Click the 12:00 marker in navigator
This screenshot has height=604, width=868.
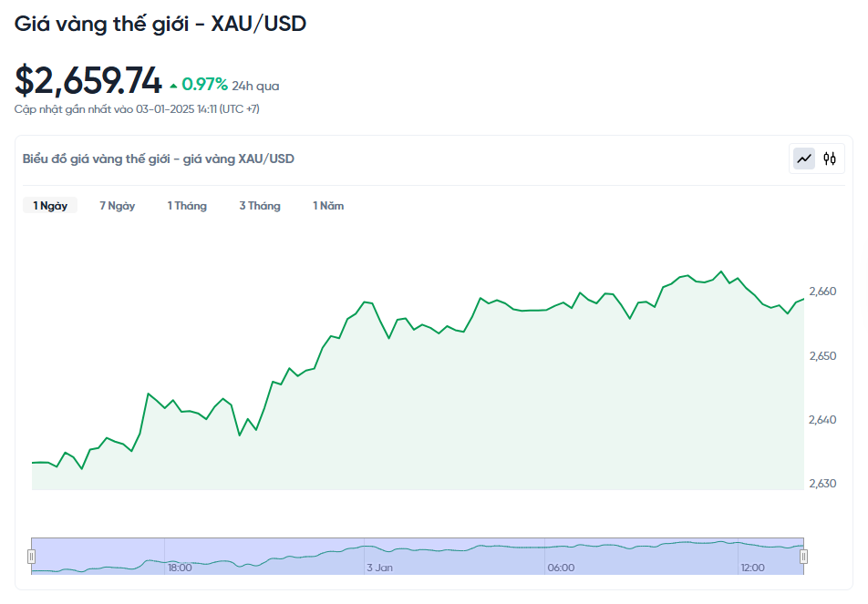pyautogui.click(x=752, y=568)
